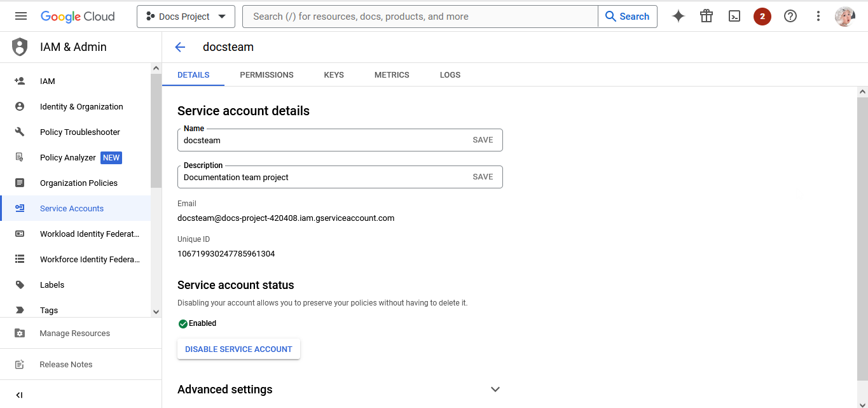Open Service Accounts in the sidebar
Image resolution: width=868 pixels, height=408 pixels.
point(75,208)
